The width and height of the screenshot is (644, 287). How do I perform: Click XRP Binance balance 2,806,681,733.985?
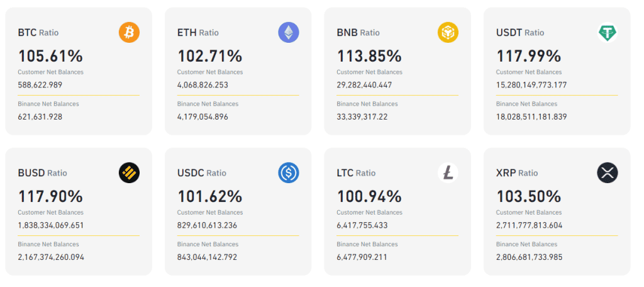(530, 257)
